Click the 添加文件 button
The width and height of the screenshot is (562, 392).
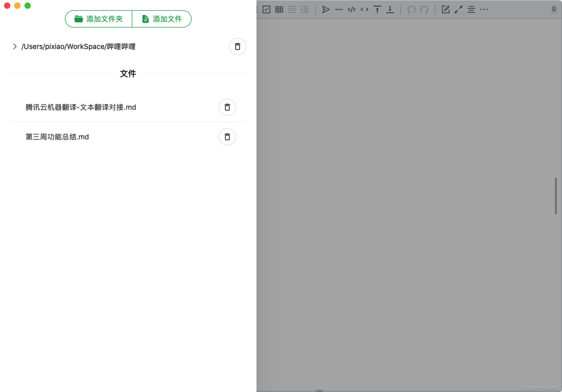click(162, 19)
